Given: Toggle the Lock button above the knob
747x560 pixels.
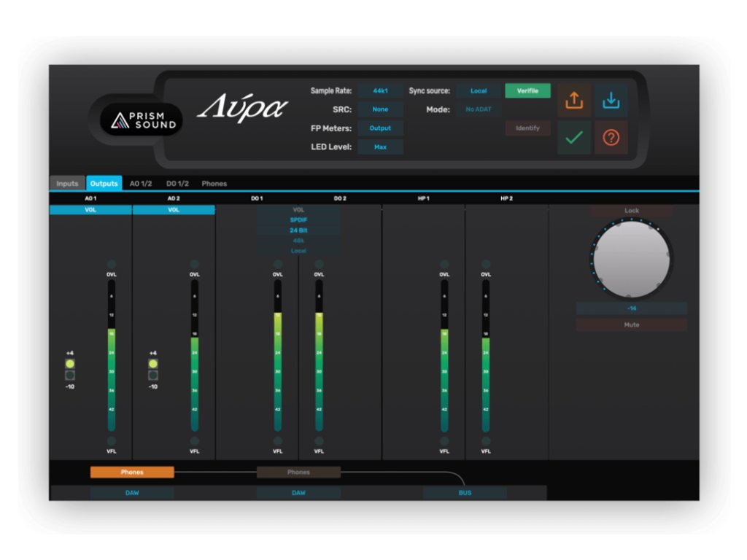Looking at the screenshot, I should (632, 211).
